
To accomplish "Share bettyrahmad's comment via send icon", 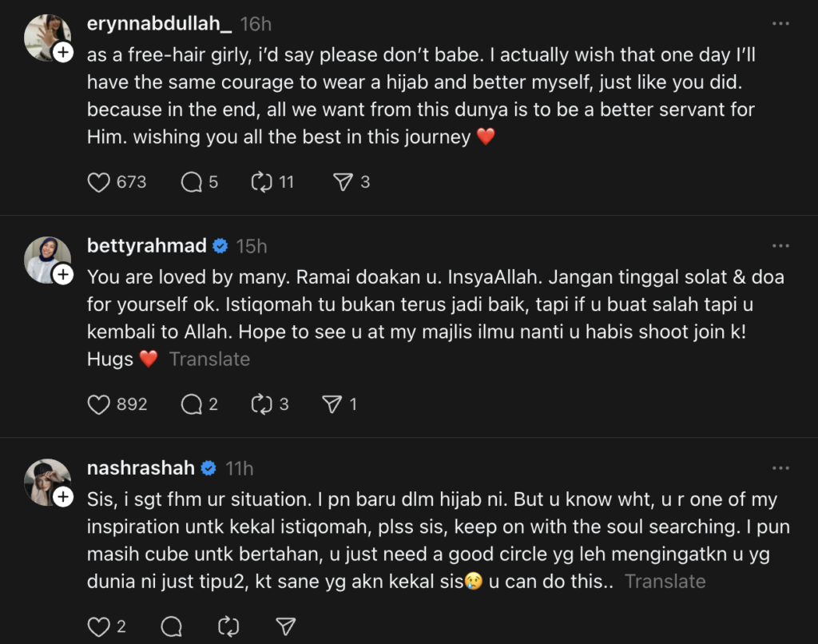I will (x=332, y=405).
